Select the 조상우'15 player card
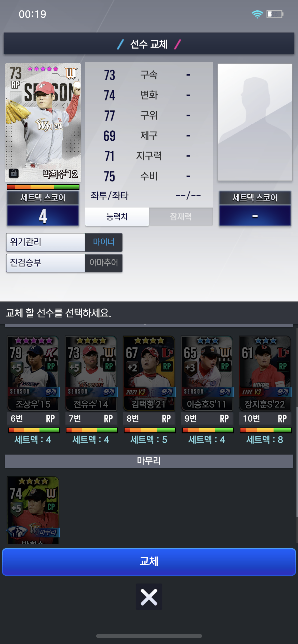This screenshot has height=644, width=298. click(33, 373)
